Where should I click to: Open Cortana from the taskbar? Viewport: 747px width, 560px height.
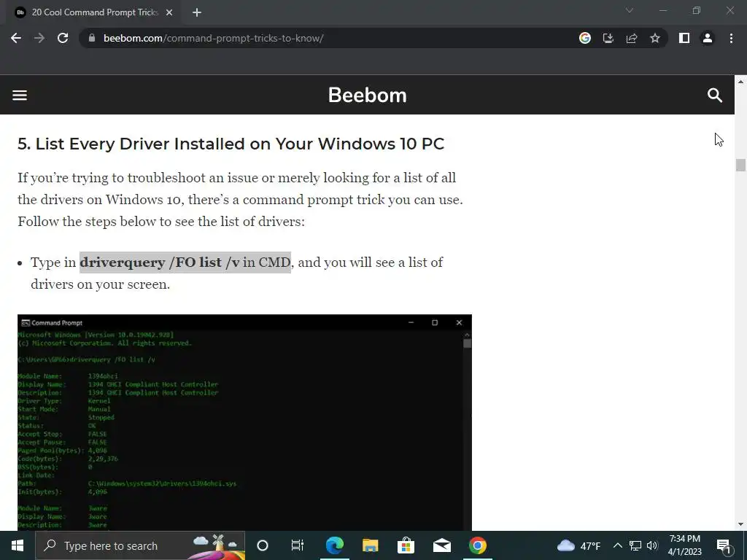pos(263,545)
